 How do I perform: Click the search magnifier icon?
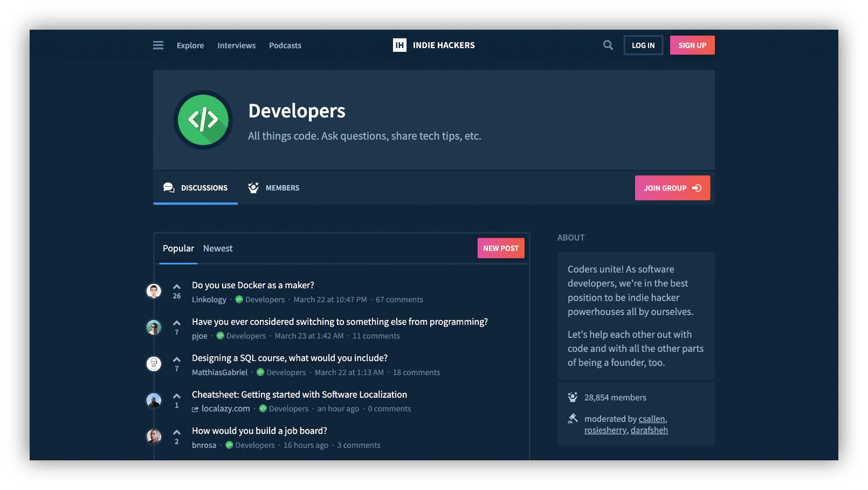coord(608,45)
